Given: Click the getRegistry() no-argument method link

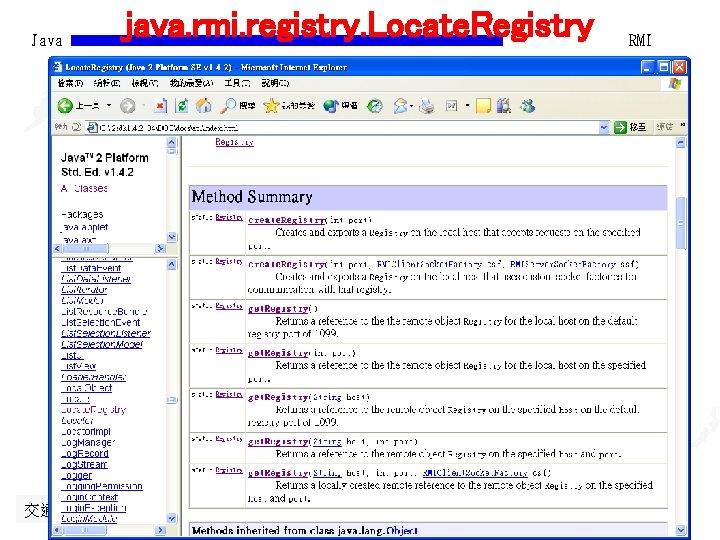Looking at the screenshot, I should [x=278, y=309].
